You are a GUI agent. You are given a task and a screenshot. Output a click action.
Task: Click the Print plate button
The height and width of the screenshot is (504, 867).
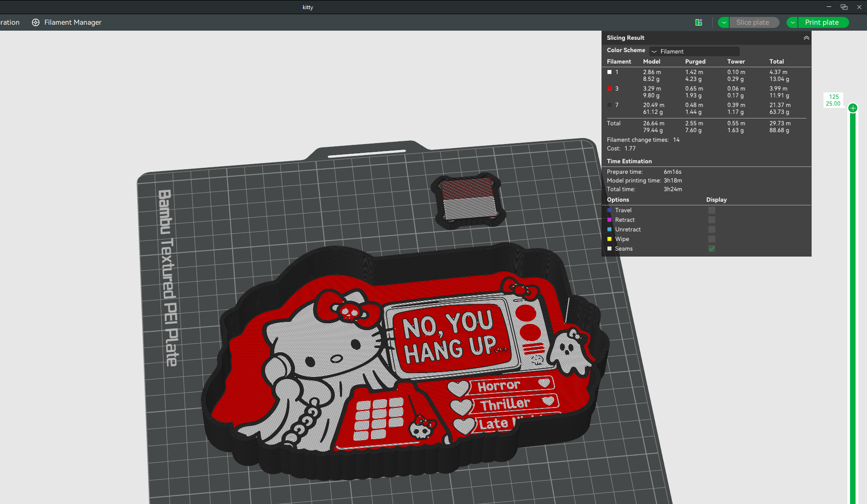pos(822,22)
